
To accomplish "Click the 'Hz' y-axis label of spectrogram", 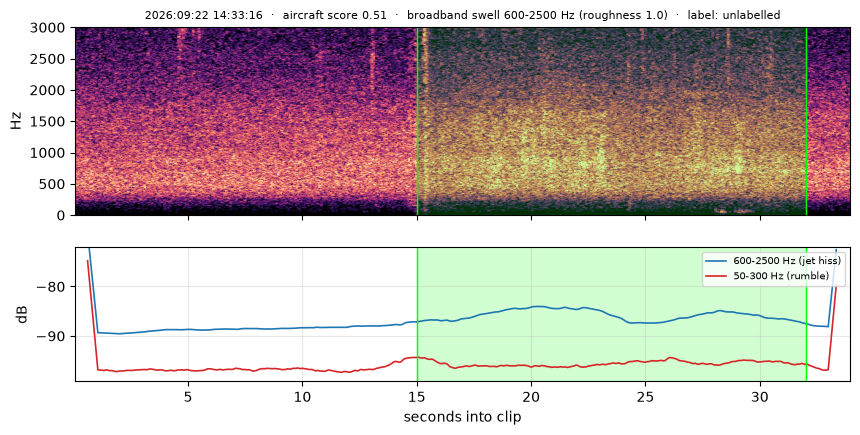I will click(16, 121).
